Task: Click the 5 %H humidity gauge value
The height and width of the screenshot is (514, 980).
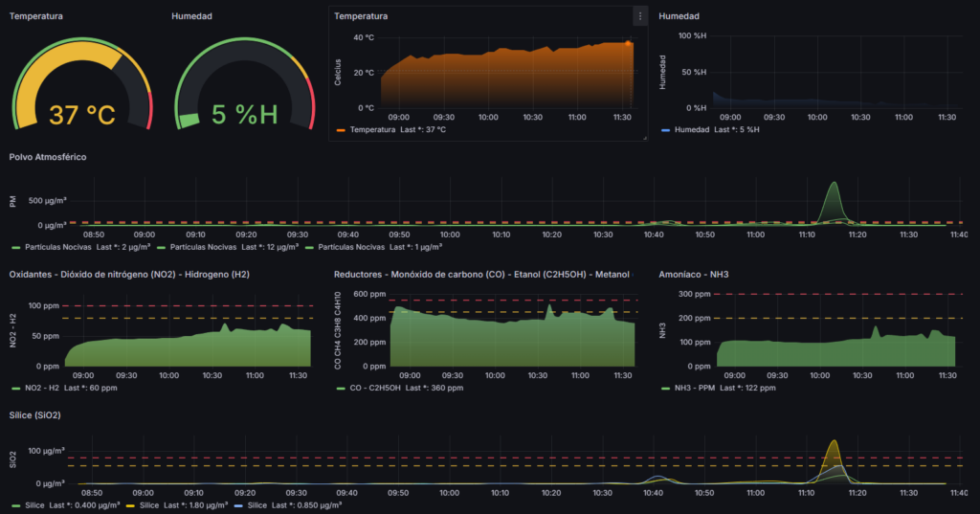Action: pyautogui.click(x=244, y=116)
